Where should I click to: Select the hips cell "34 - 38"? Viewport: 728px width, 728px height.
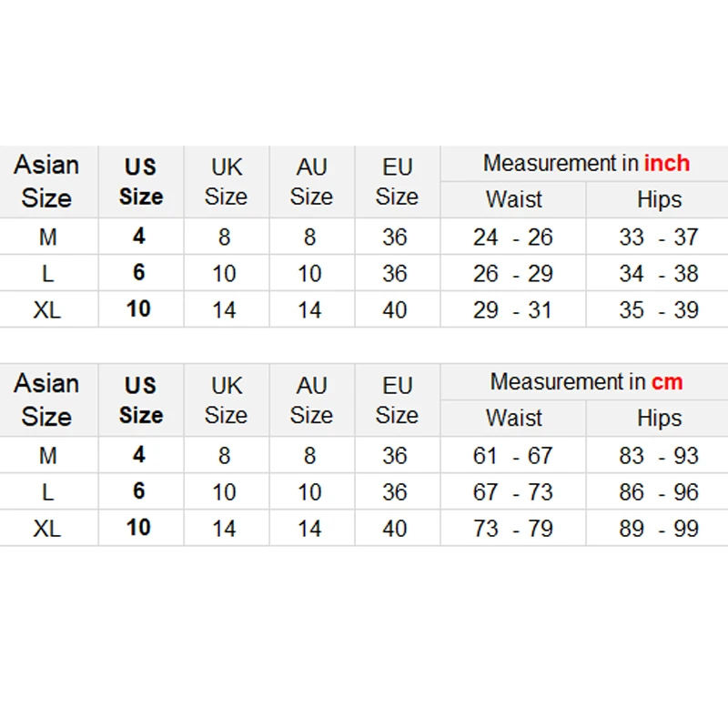tap(658, 274)
